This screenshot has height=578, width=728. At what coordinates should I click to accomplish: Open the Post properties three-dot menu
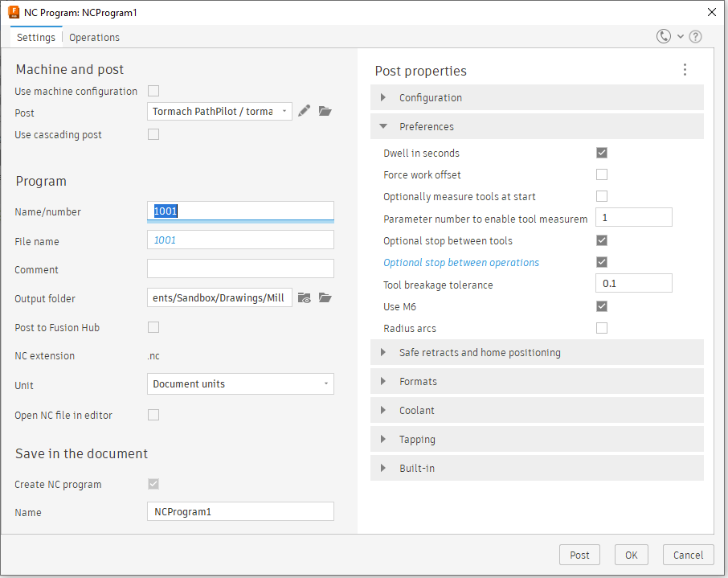point(685,70)
